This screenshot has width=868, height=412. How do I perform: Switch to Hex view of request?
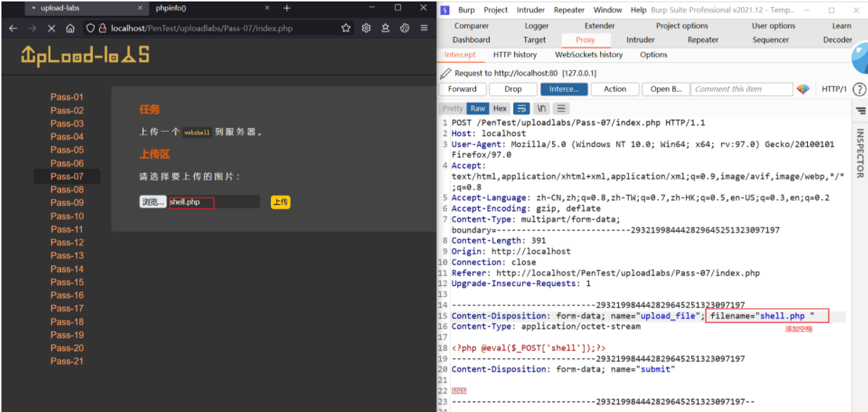pyautogui.click(x=500, y=109)
